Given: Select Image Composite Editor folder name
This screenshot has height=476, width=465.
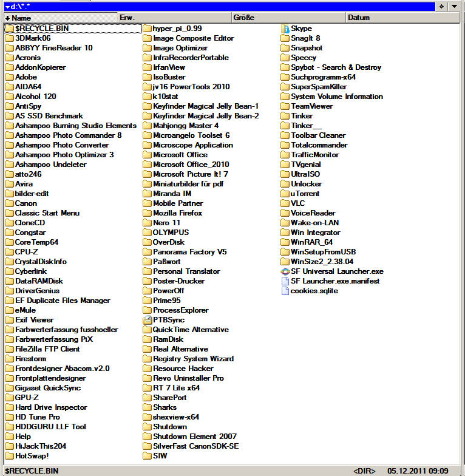Looking at the screenshot, I should tap(194, 38).
